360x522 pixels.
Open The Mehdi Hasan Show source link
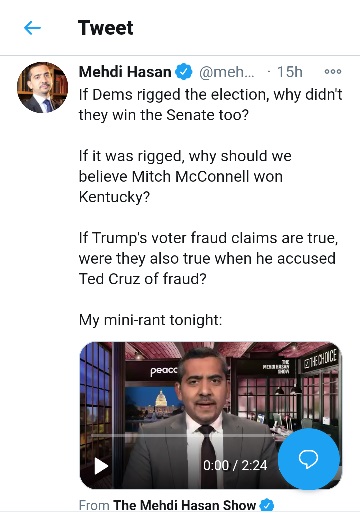[184, 505]
